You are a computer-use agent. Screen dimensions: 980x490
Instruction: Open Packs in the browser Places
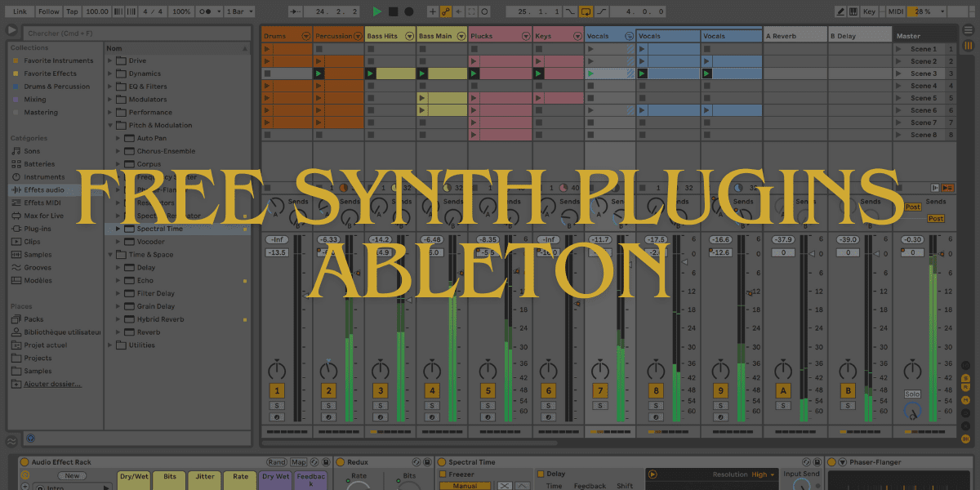[x=33, y=319]
